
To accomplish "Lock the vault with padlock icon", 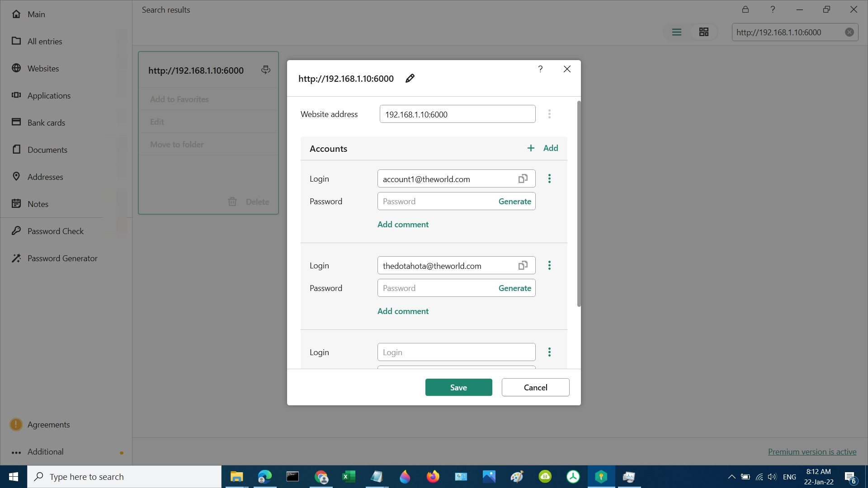I will point(745,9).
